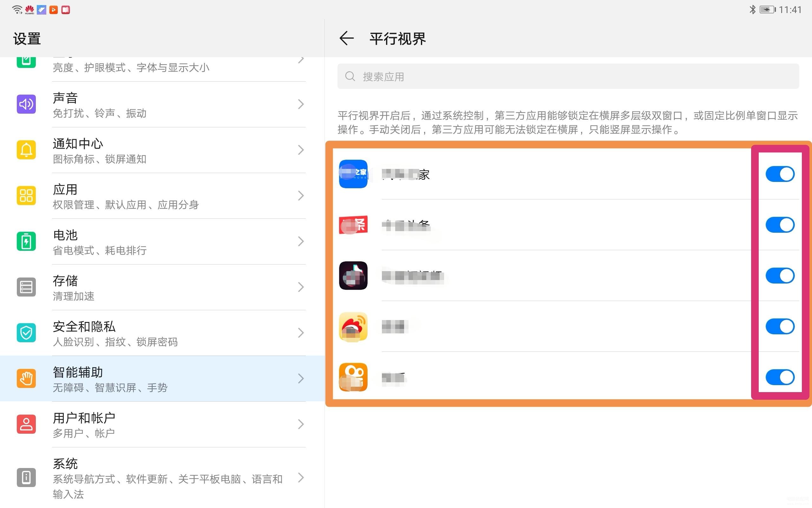Disable toggle for orange camera app
Image resolution: width=812 pixels, height=508 pixels.
pos(780,377)
